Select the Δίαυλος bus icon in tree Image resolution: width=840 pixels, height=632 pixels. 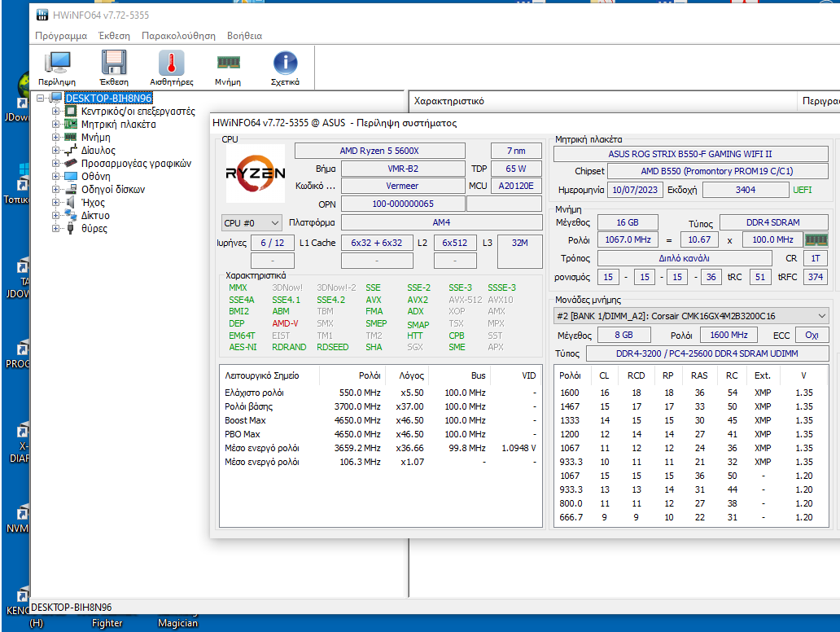71,150
